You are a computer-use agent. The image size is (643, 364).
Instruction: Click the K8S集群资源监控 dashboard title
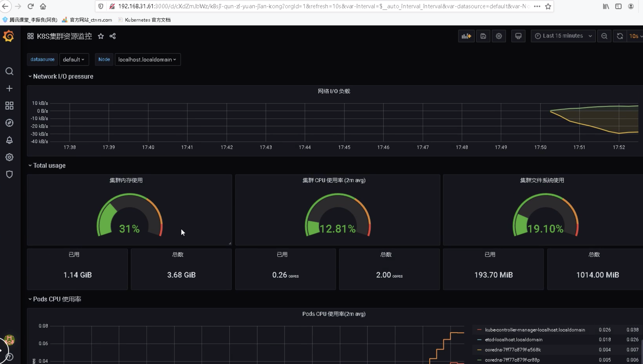pos(64,36)
